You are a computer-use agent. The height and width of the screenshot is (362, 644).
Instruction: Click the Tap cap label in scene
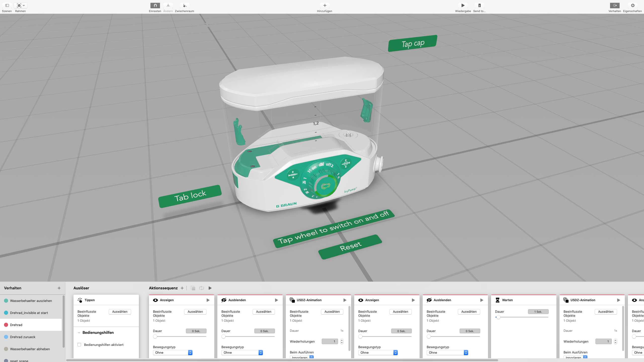coord(413,43)
